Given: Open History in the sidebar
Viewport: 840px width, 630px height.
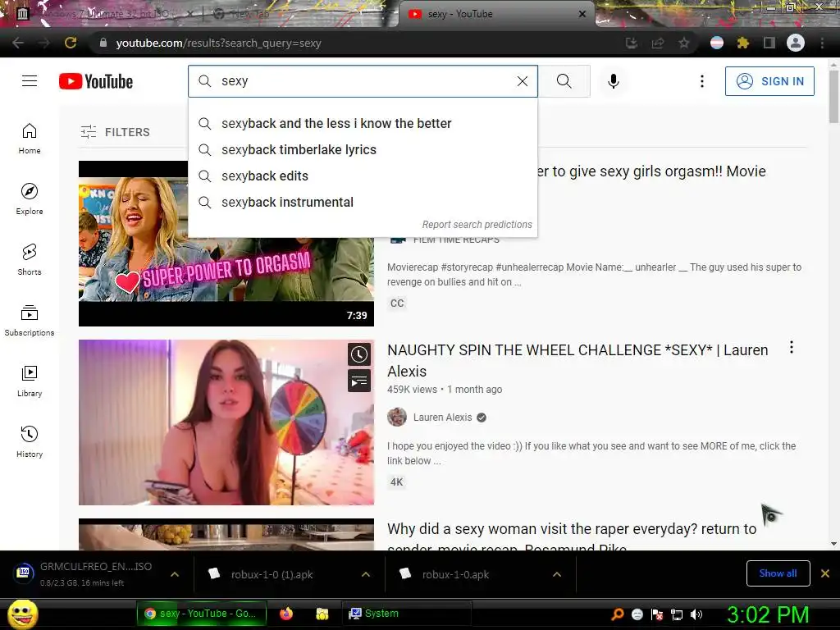Looking at the screenshot, I should pos(30,441).
